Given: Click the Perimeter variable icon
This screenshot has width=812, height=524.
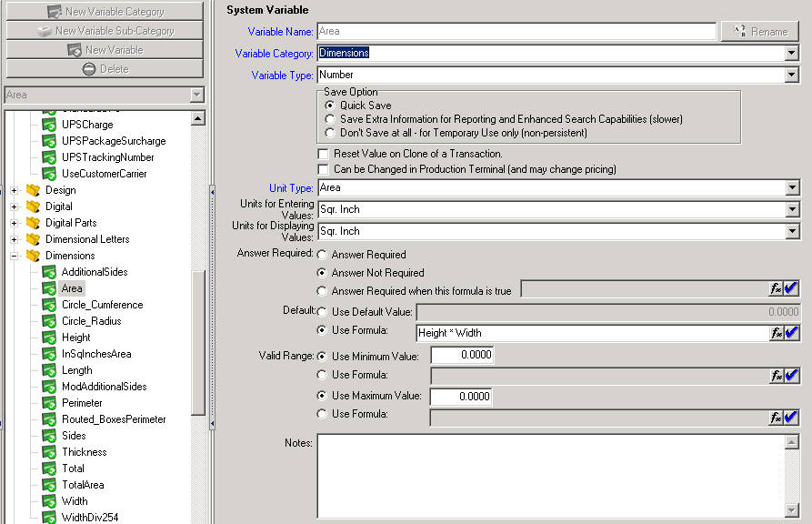Looking at the screenshot, I should pyautogui.click(x=49, y=403).
